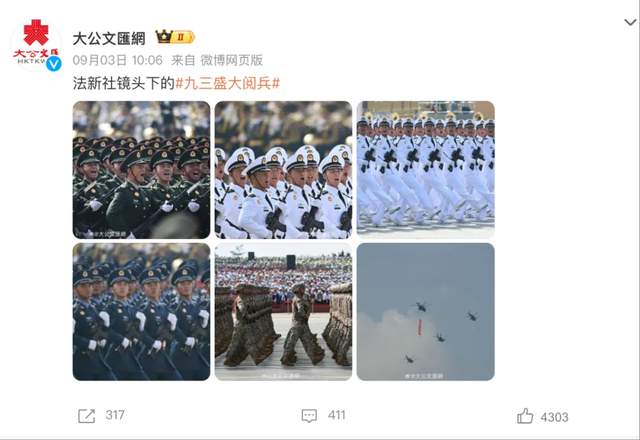This screenshot has height=440, width=640.
Task: Open the 09月03日 10:06 timestamp
Action: click(118, 60)
